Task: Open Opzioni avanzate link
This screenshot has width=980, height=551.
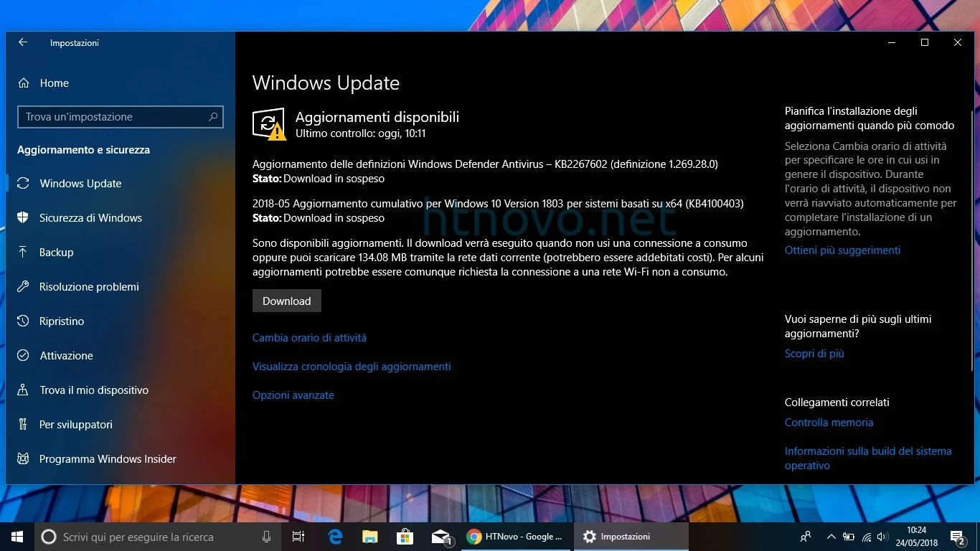Action: [293, 395]
